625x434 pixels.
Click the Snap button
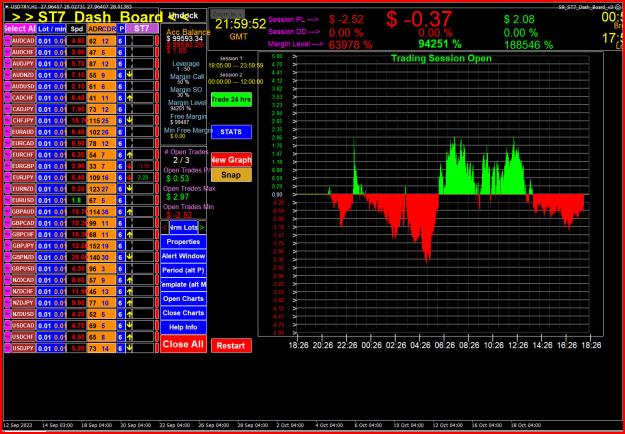click(231, 175)
